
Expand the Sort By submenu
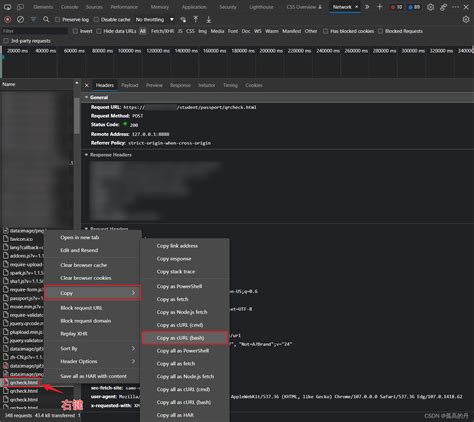coord(92,348)
